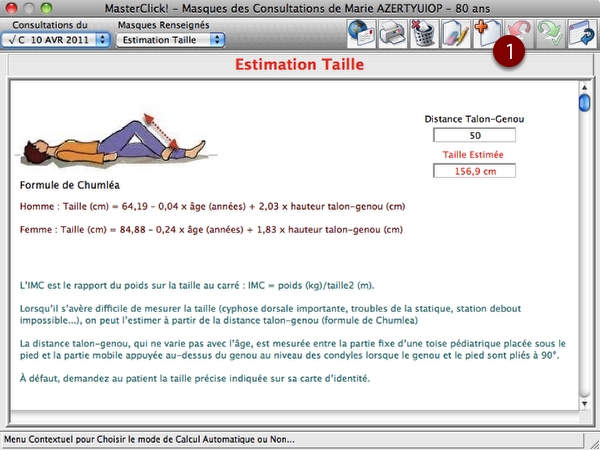Open the Masques Renseignés dropdown
Image resolution: width=600 pixels, height=450 pixels.
pyautogui.click(x=170, y=40)
